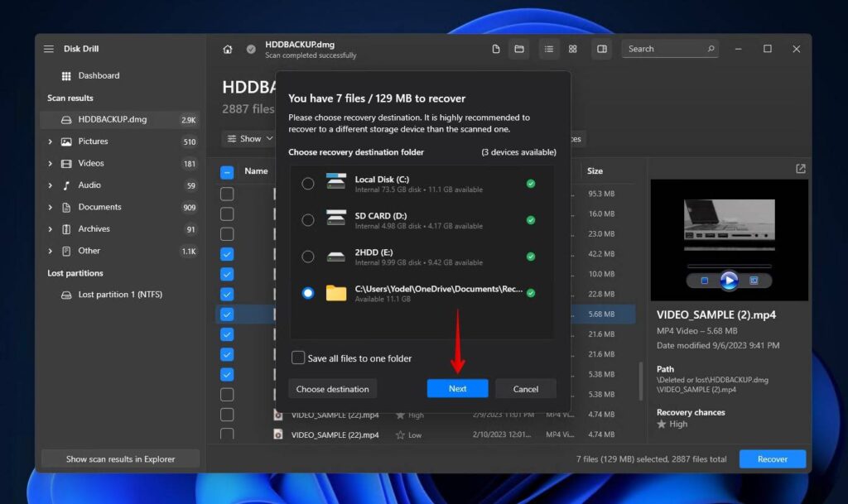This screenshot has width=848, height=504.
Task: Click the Pictures icon in the sidebar
Action: pos(67,141)
